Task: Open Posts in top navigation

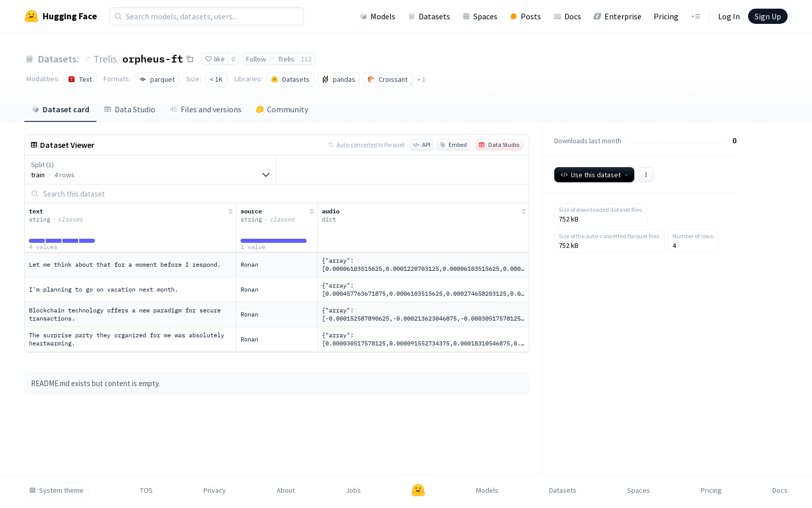Action: pos(526,16)
